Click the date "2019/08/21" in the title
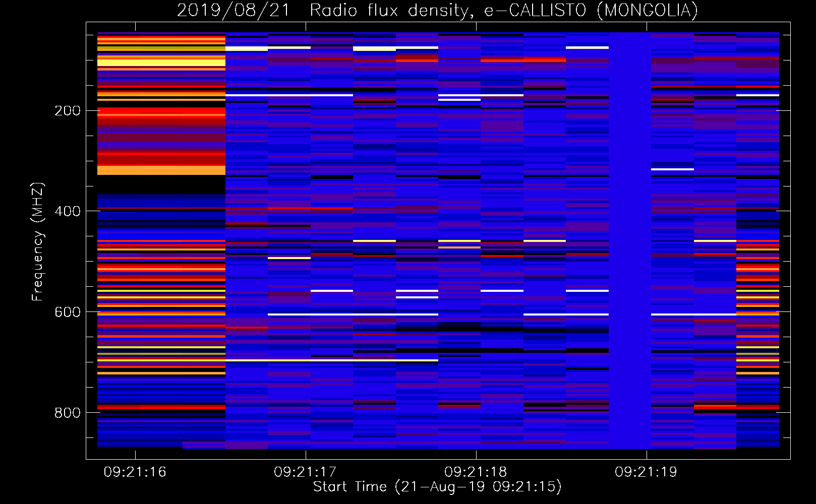This screenshot has width=816, height=504. [234, 10]
